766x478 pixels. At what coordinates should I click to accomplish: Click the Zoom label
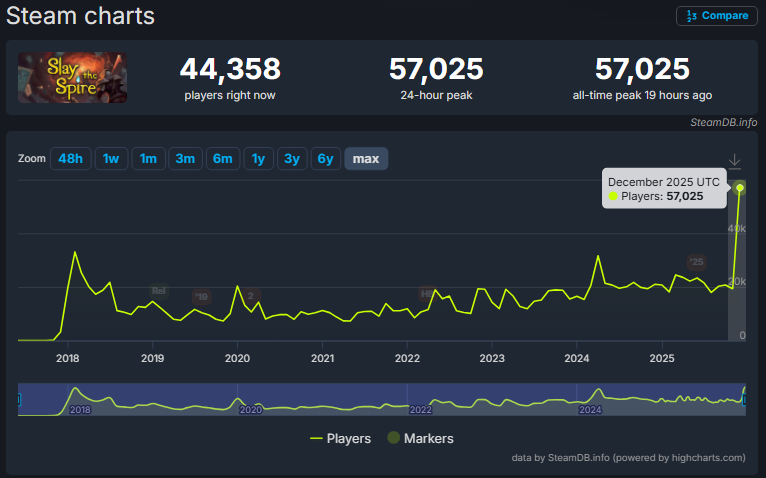pos(32,158)
